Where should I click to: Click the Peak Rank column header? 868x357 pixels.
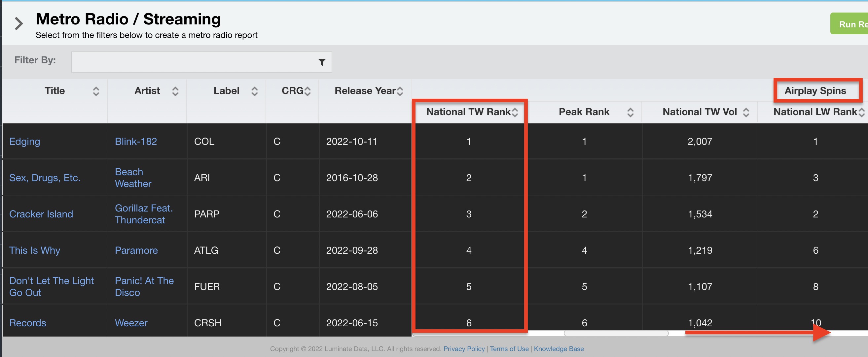tap(584, 112)
